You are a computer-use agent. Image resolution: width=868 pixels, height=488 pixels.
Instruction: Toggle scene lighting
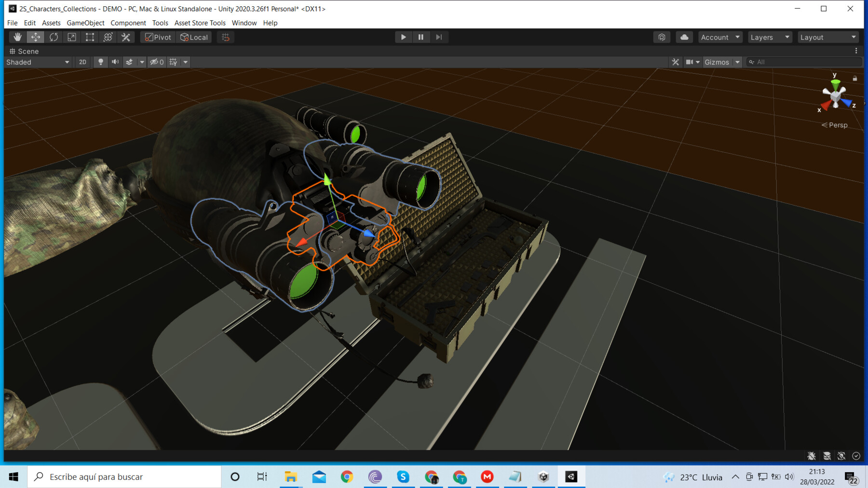pos(100,62)
